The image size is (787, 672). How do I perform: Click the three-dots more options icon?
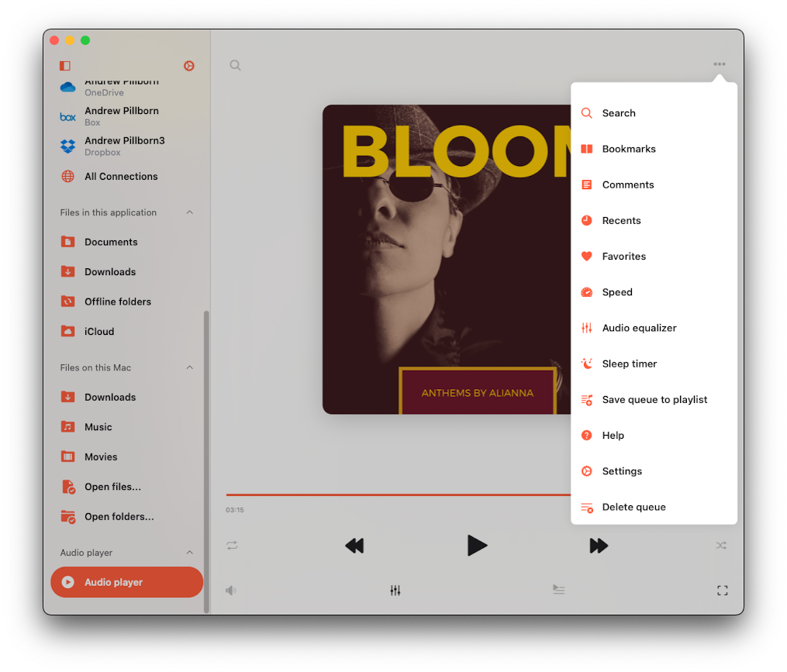tap(720, 64)
